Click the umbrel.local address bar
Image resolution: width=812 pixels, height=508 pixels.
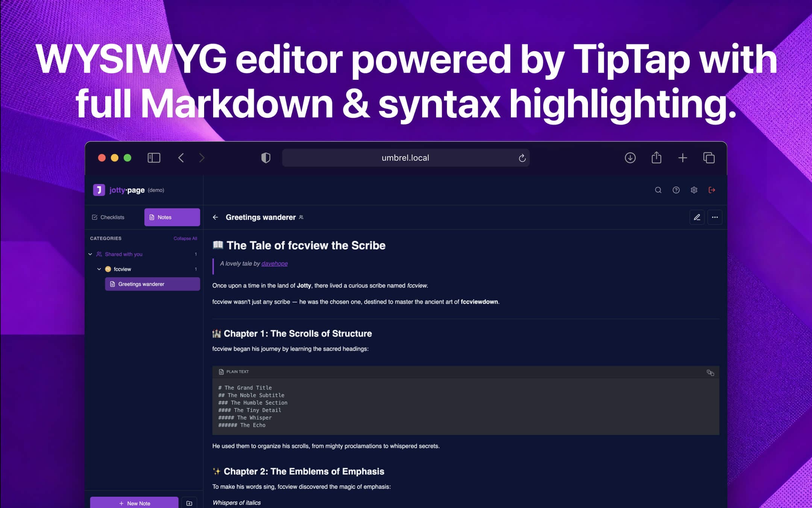(405, 158)
